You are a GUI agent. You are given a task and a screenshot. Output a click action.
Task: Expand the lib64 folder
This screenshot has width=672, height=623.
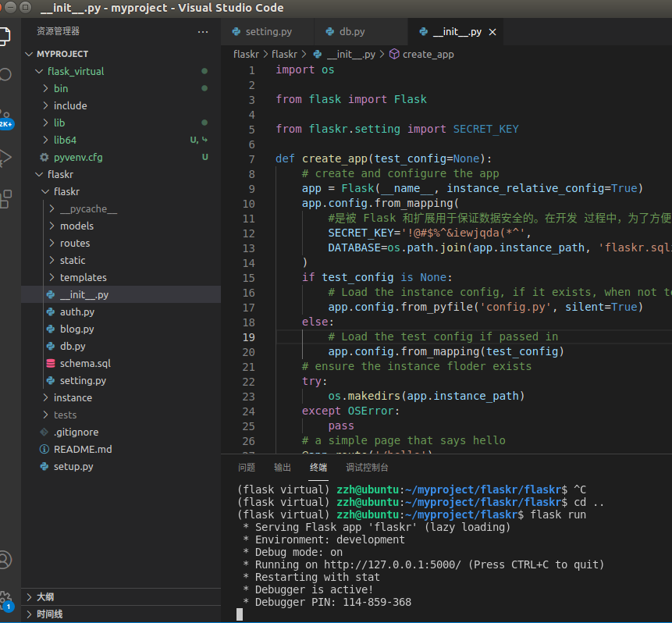click(x=45, y=140)
